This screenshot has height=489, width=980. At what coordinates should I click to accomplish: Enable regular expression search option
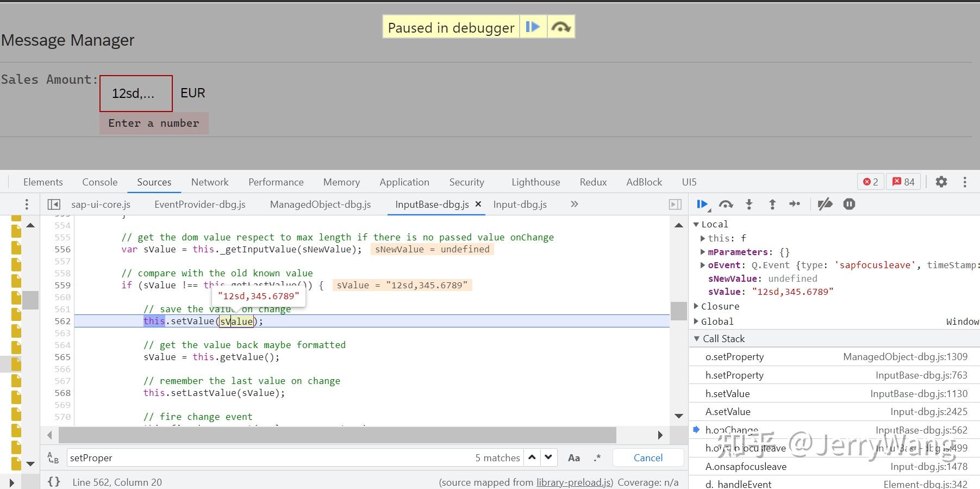tap(597, 458)
